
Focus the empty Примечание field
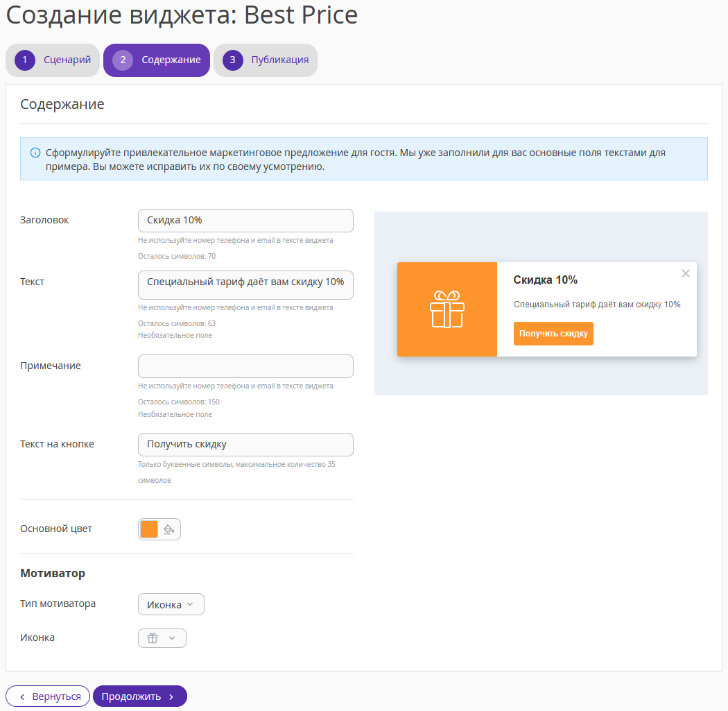click(245, 366)
